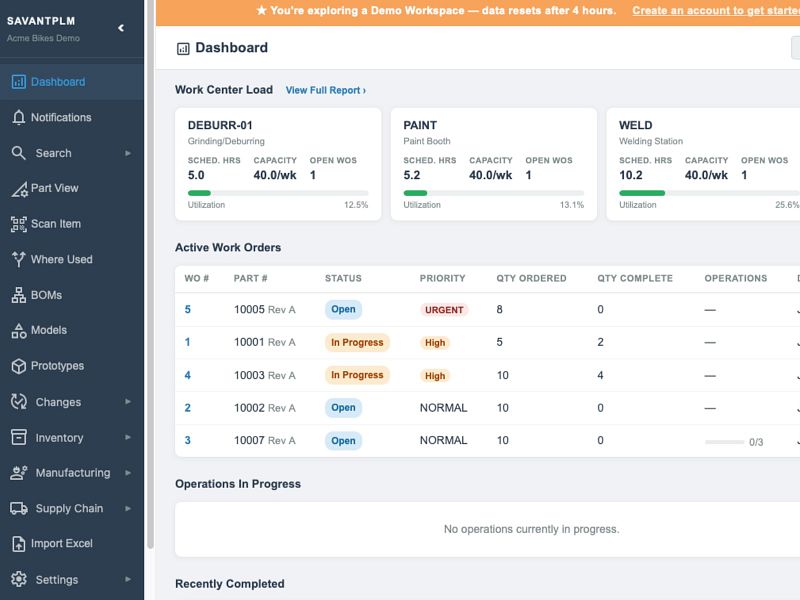The height and width of the screenshot is (600, 800).
Task: Click the WELD utilization progress bar
Action: click(x=709, y=193)
